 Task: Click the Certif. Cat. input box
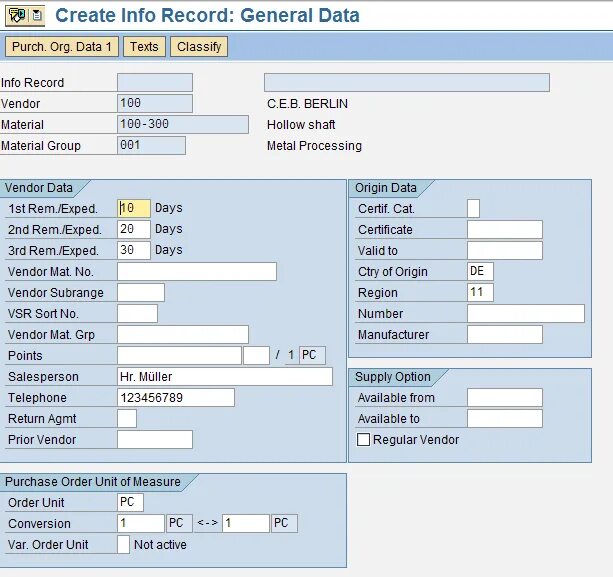(x=473, y=208)
